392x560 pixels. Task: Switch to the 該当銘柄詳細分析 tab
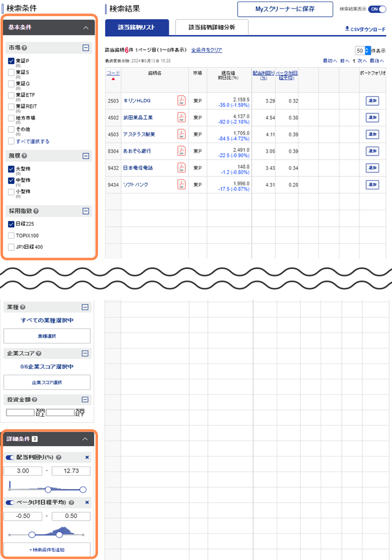[211, 28]
